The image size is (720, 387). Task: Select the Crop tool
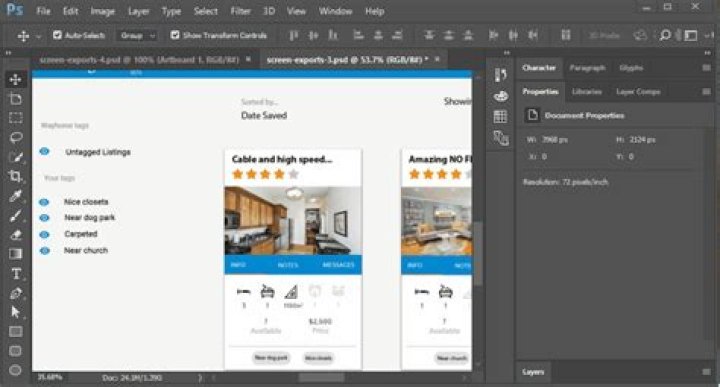[x=16, y=176]
